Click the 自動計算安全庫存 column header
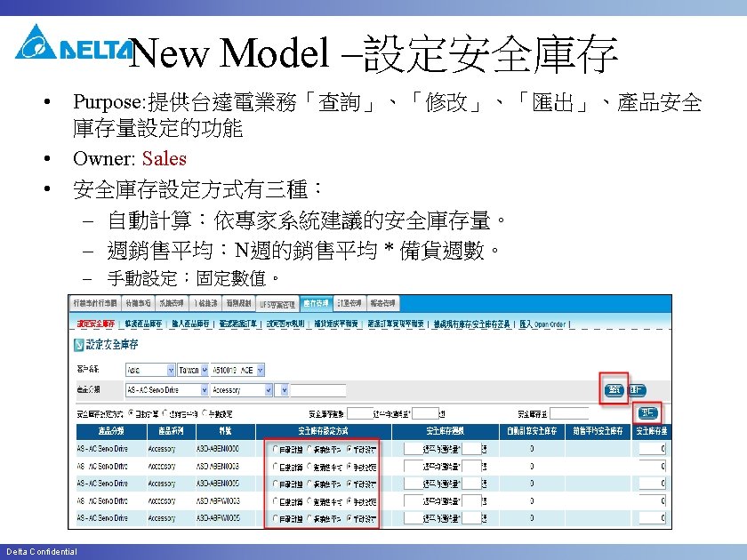 click(x=532, y=431)
